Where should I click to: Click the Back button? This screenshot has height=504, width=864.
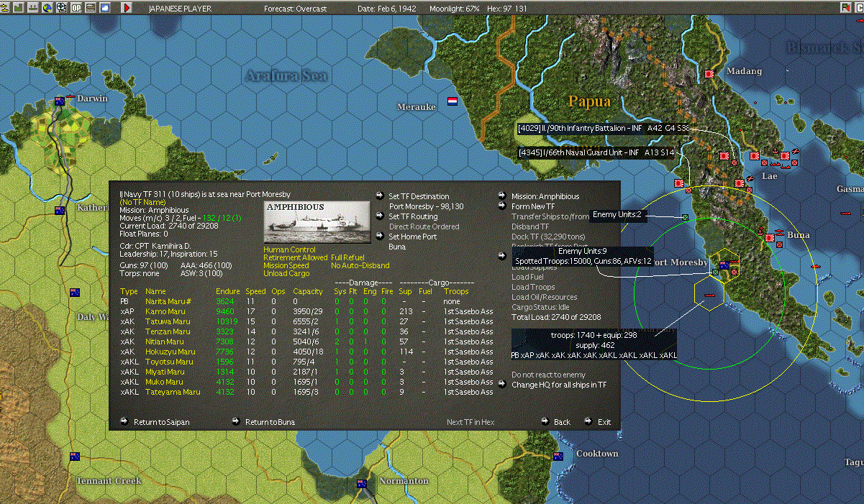pos(562,422)
